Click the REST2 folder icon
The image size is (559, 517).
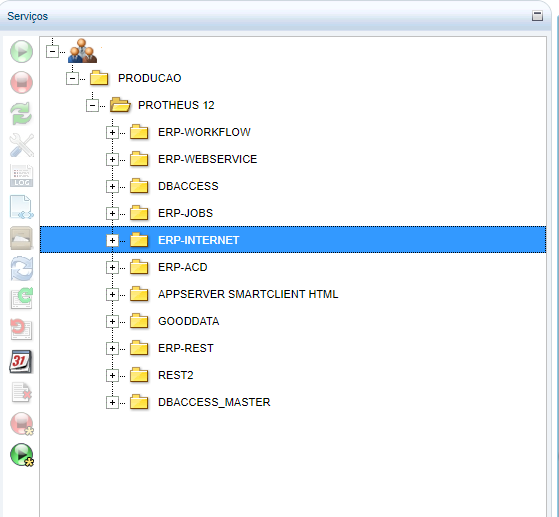(139, 375)
